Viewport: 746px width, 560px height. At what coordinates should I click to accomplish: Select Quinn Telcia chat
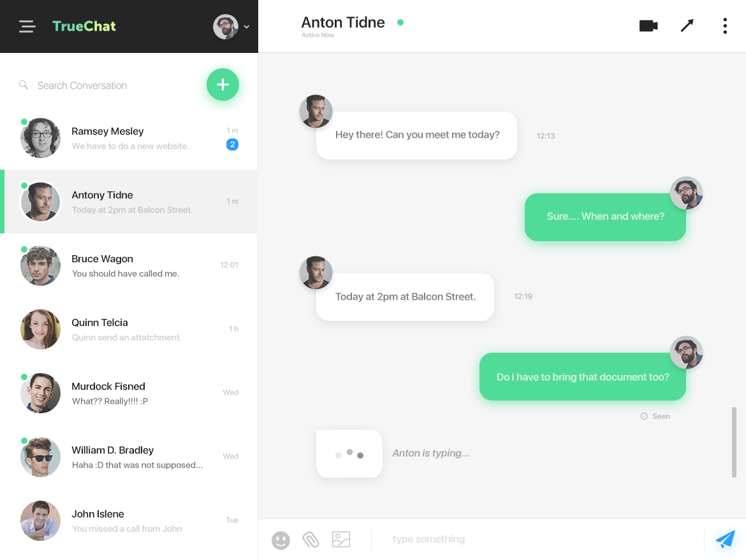129,329
